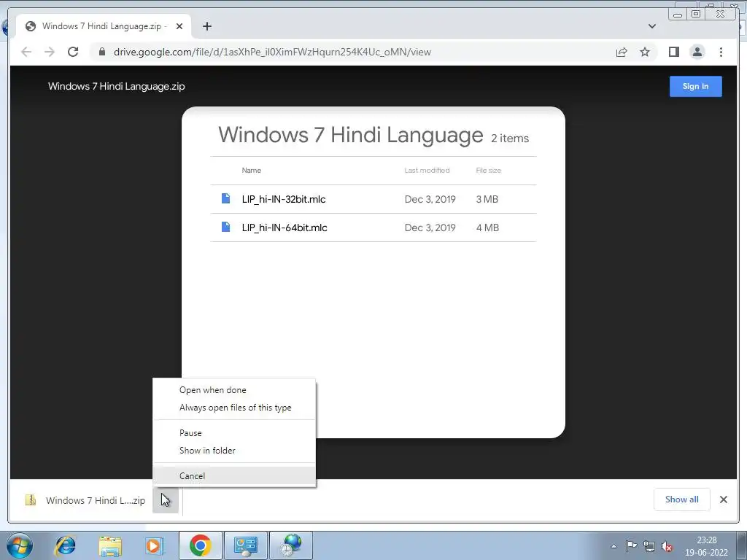Choose Always open files of this type
This screenshot has height=560, width=747.
(234, 408)
